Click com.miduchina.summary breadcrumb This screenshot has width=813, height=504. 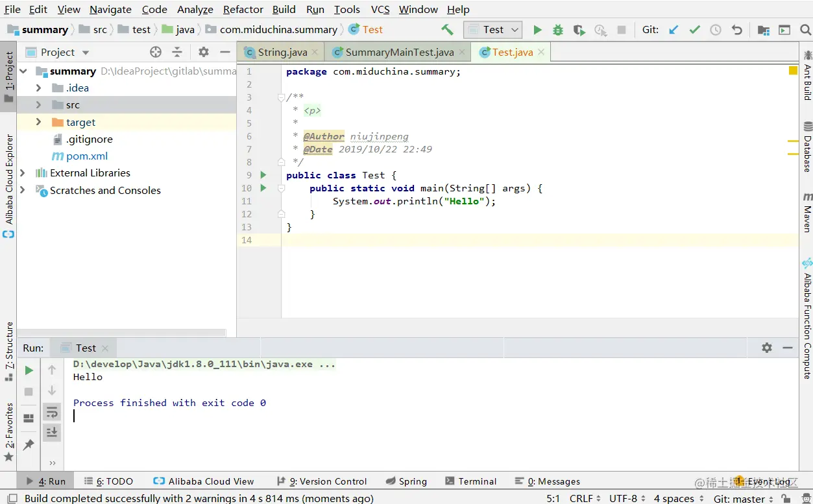point(278,30)
